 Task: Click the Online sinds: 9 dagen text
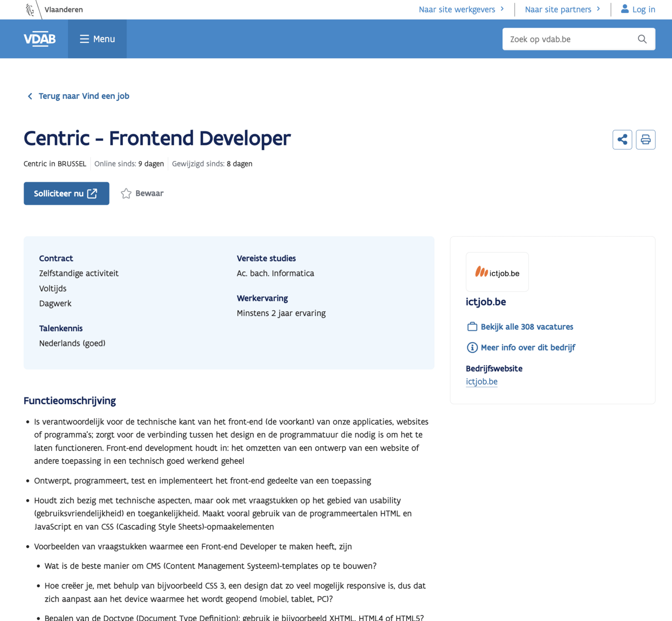pos(129,164)
